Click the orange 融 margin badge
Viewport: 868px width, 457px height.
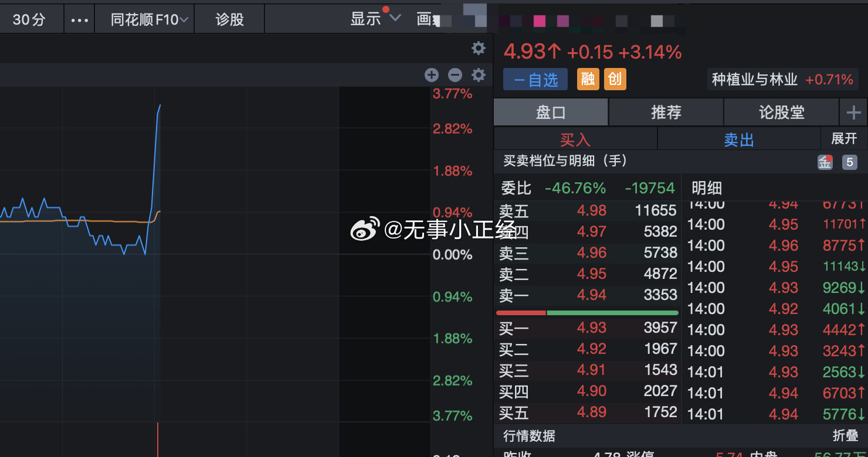[x=588, y=79]
